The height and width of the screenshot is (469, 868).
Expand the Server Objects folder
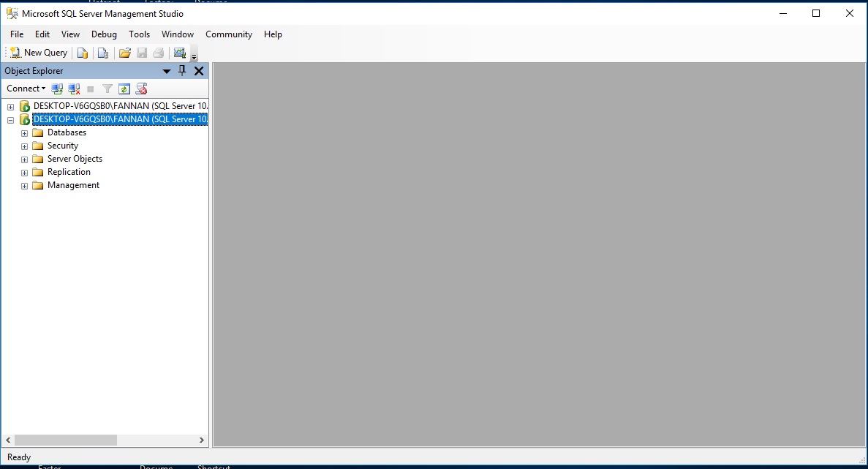(24, 160)
